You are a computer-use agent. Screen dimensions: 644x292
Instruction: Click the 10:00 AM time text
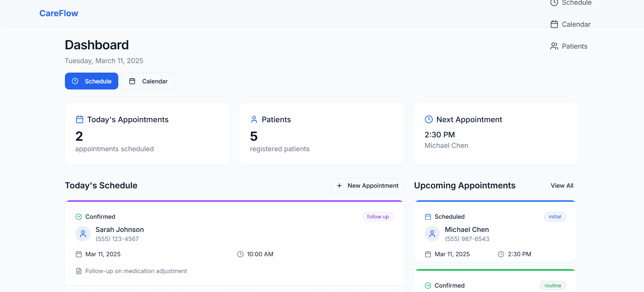click(x=260, y=254)
